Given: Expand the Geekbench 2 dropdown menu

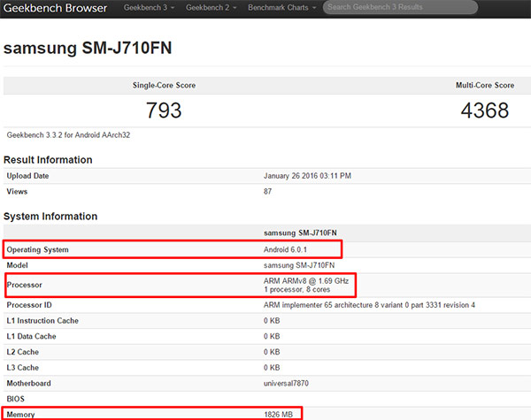Looking at the screenshot, I should click(x=211, y=7).
